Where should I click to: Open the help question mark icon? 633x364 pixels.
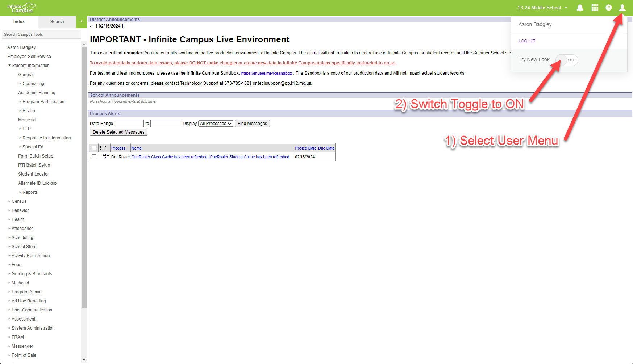point(609,8)
